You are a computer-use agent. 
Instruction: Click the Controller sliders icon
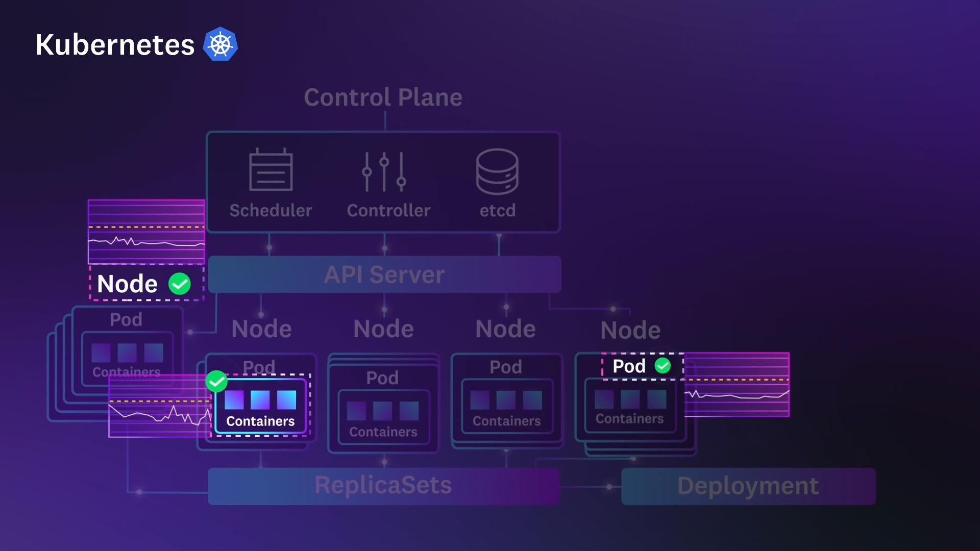click(x=384, y=172)
